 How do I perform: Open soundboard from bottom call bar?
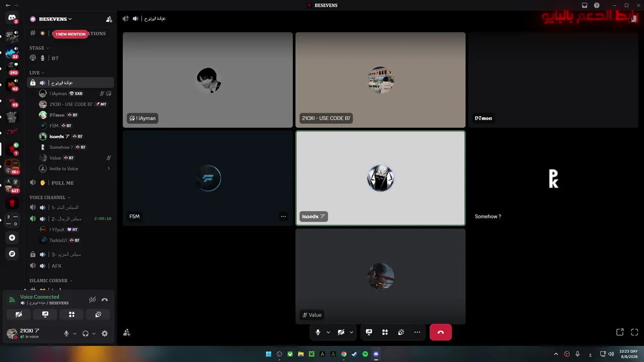pyautogui.click(x=401, y=332)
